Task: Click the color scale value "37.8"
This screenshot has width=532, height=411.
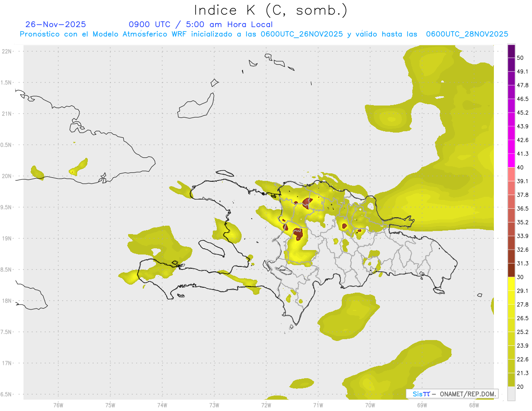Action: point(523,195)
